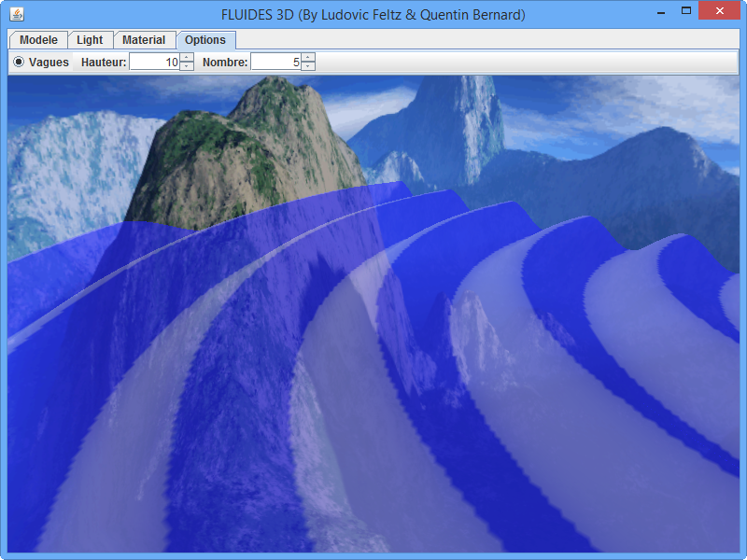Click the 3D waves rendering viewport

(x=373, y=314)
